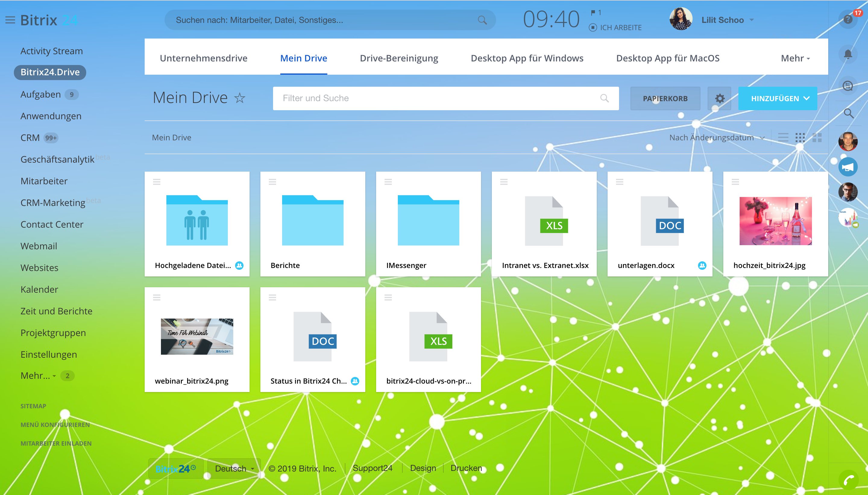
Task: Select the Mein Drive breadcrumb item
Action: 172,137
